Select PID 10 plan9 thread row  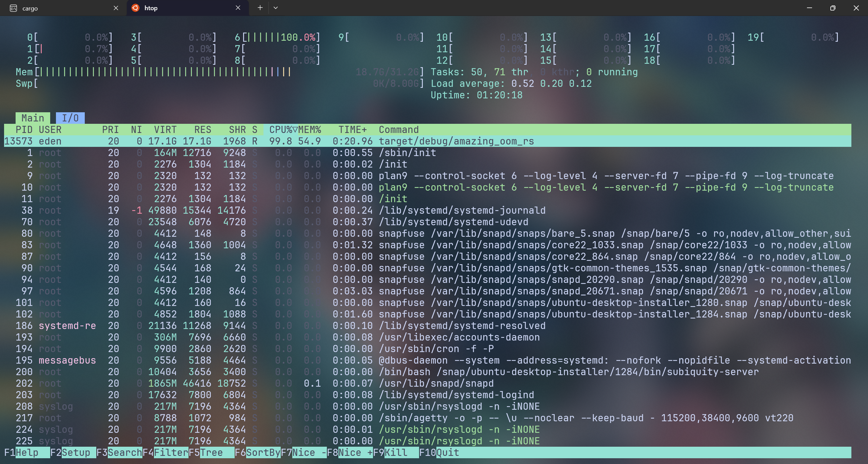428,187
